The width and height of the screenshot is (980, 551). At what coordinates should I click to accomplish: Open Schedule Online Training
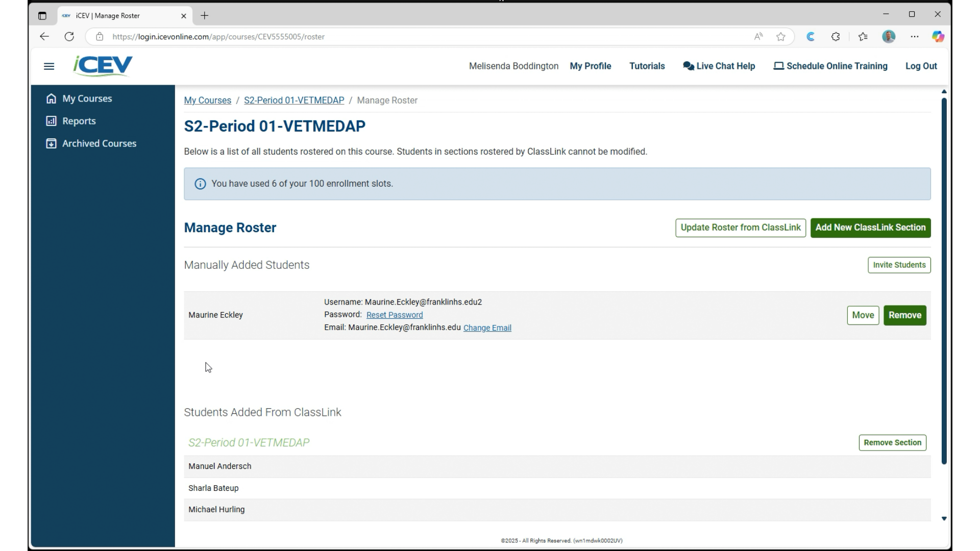829,66
